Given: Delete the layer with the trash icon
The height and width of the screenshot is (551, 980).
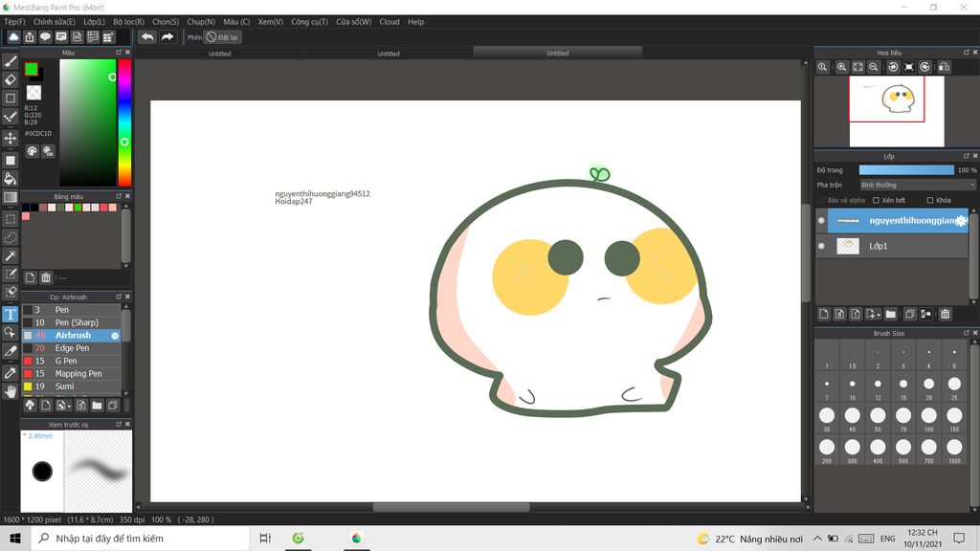Looking at the screenshot, I should coord(945,314).
